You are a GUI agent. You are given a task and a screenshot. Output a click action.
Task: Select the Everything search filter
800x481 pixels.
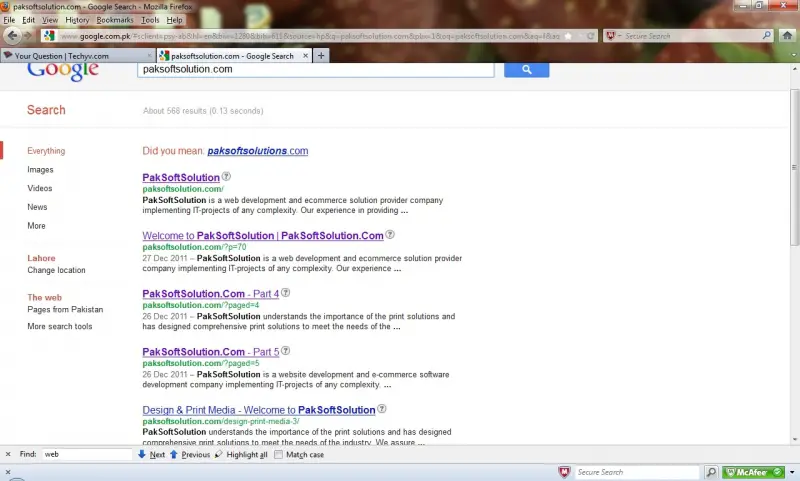pyautogui.click(x=46, y=150)
